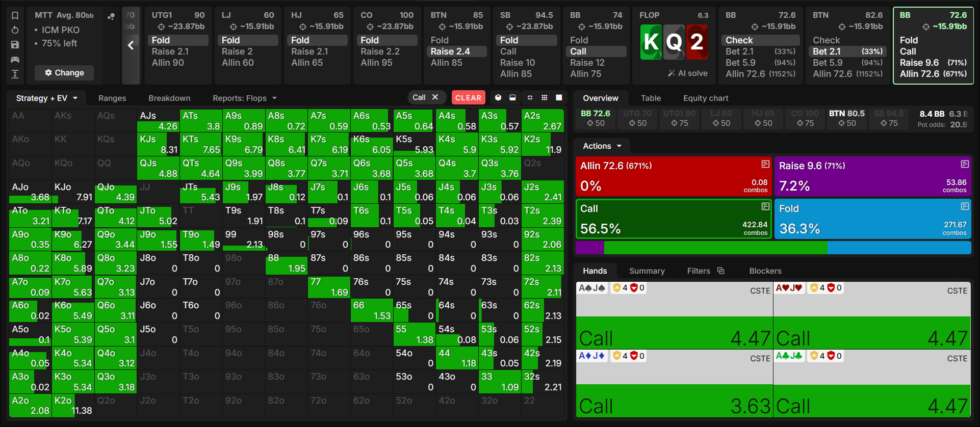Screen dimensions: 980x427
Task: Open the notes icon on the Raise 9.6 card
Action: 965,164
